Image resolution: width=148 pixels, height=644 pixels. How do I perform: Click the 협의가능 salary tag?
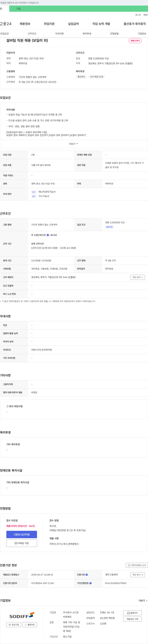[109, 227]
